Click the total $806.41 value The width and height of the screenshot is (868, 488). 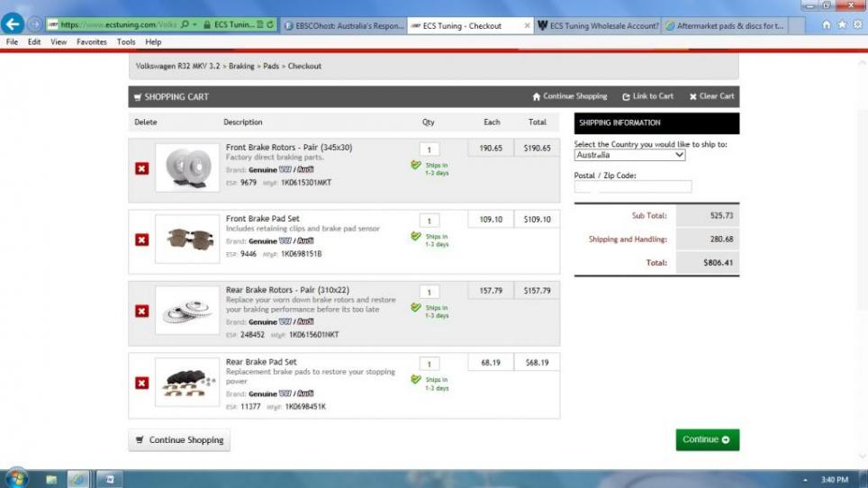pos(718,263)
